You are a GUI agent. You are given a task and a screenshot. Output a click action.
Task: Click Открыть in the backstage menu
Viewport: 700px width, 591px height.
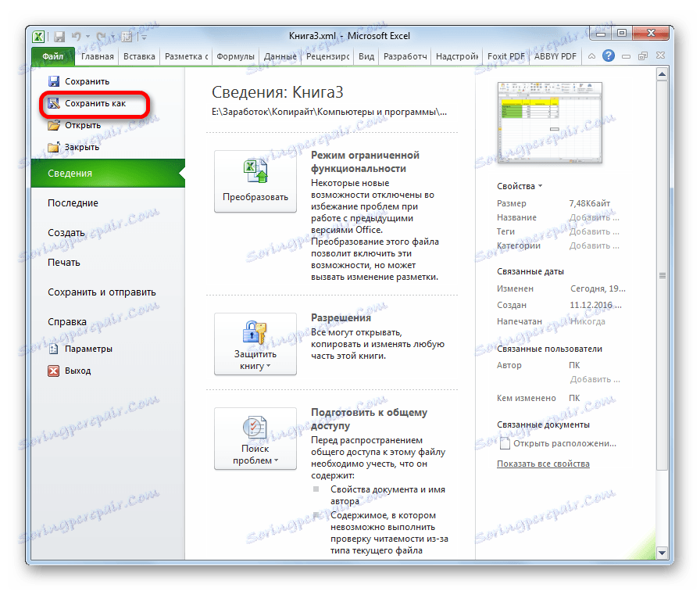[x=74, y=125]
